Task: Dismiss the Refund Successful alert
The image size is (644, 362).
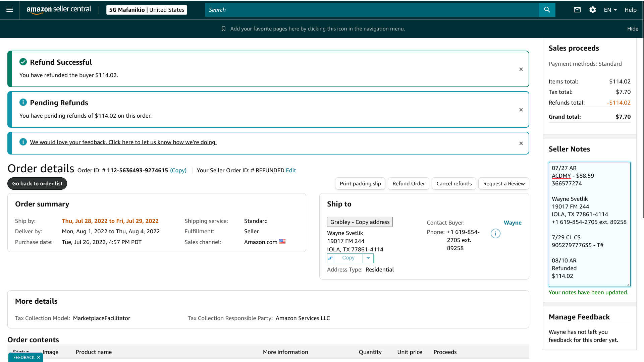Action: coord(521,69)
